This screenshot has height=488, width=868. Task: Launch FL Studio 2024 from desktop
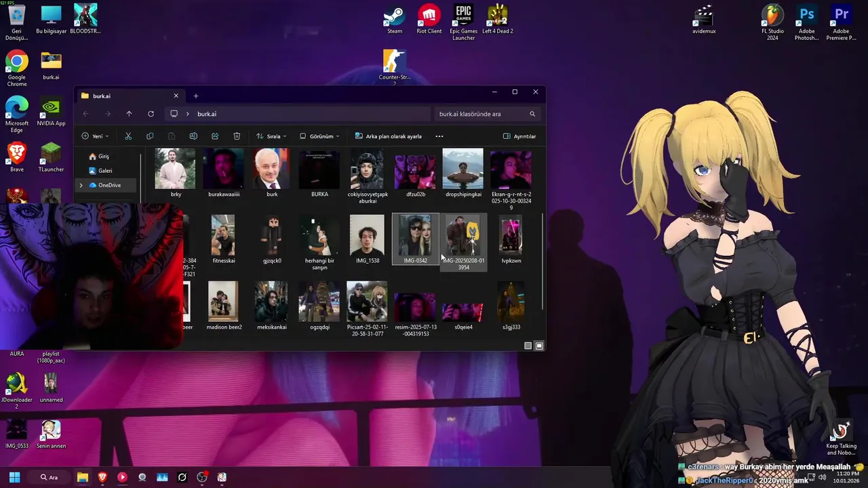point(772,22)
